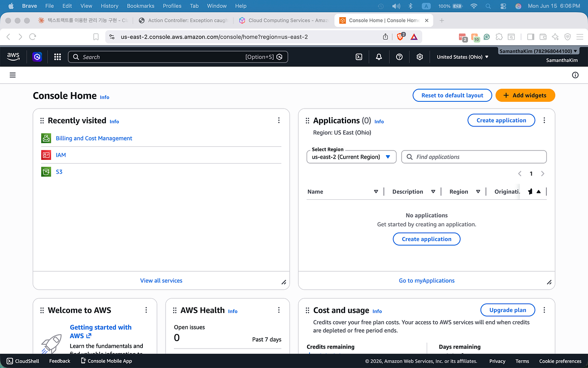Click the browser reload icon
Image resolution: width=588 pixels, height=368 pixels.
pyautogui.click(x=32, y=37)
